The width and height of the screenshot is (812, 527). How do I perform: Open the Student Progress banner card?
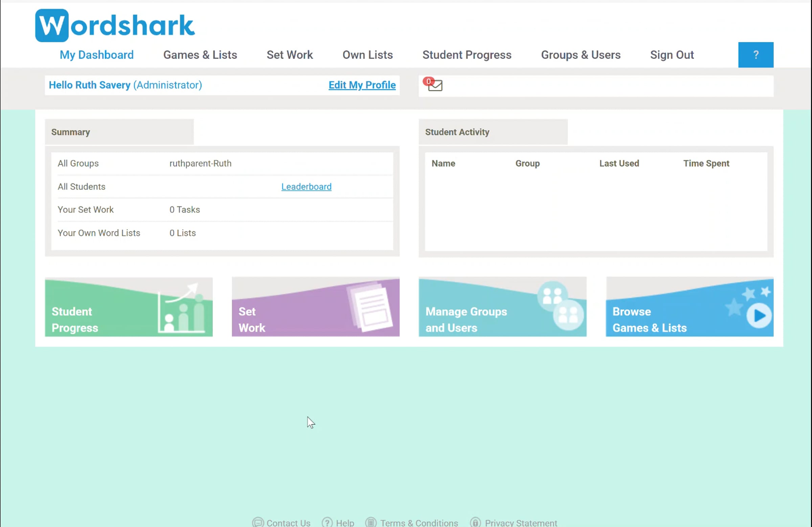(x=129, y=307)
